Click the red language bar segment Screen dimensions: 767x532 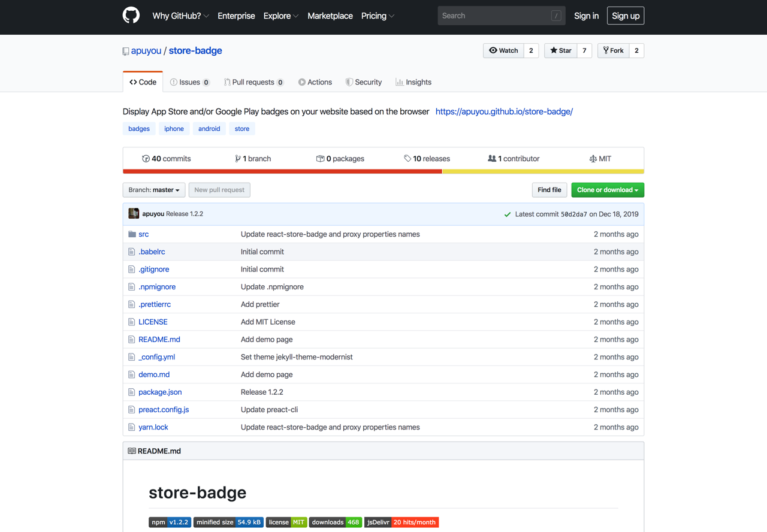click(283, 171)
